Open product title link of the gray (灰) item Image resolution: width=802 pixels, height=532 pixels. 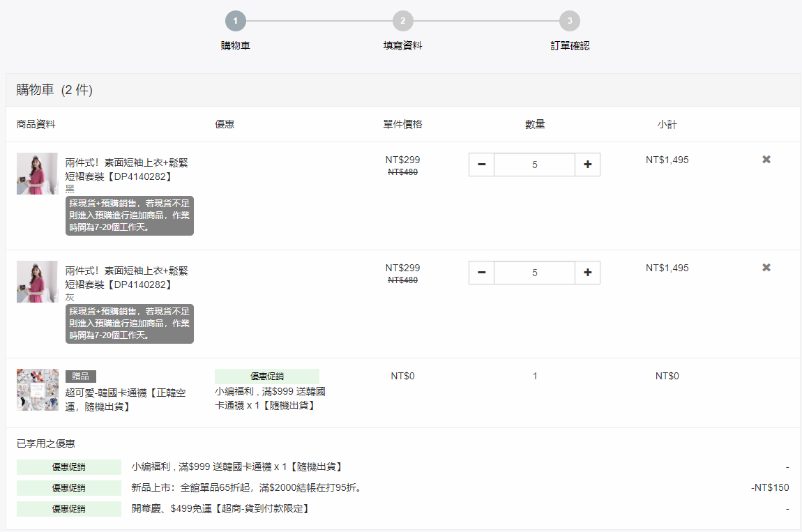point(126,278)
